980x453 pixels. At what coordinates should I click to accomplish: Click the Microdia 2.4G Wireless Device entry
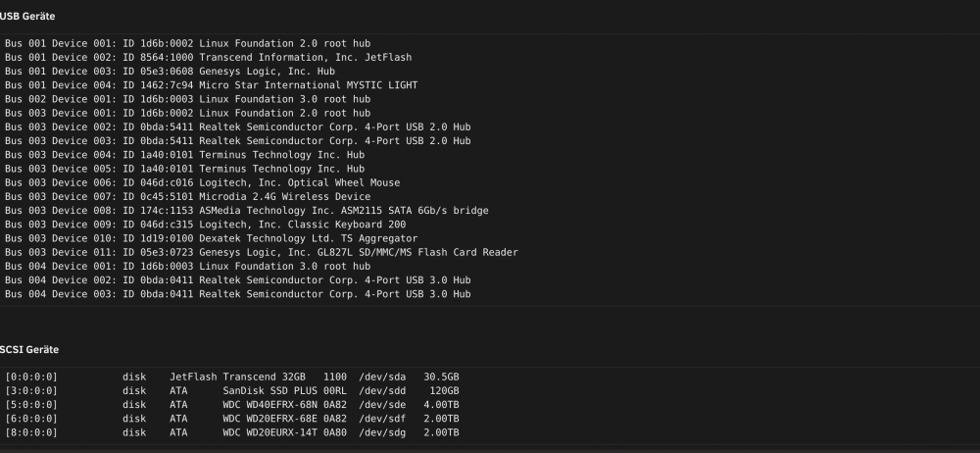point(187,196)
